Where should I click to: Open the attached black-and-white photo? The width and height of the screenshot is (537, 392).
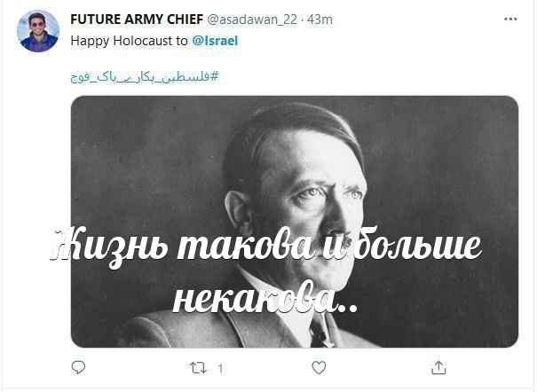point(295,222)
